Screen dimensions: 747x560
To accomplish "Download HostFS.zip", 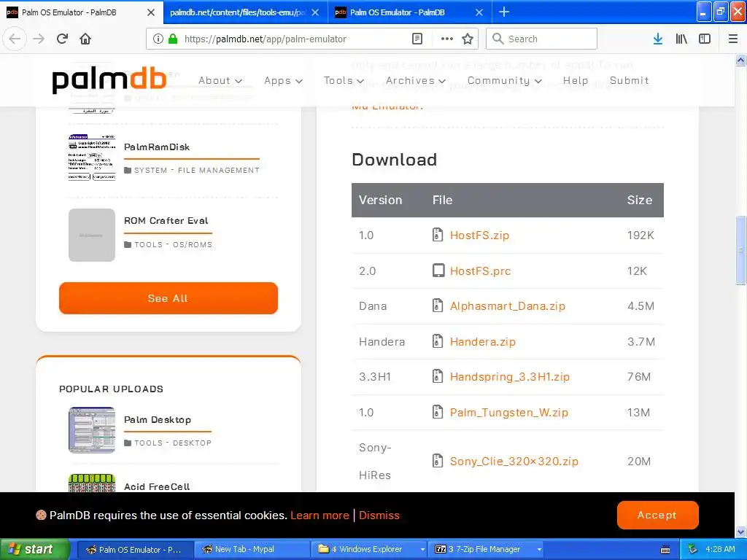I will [x=479, y=236].
